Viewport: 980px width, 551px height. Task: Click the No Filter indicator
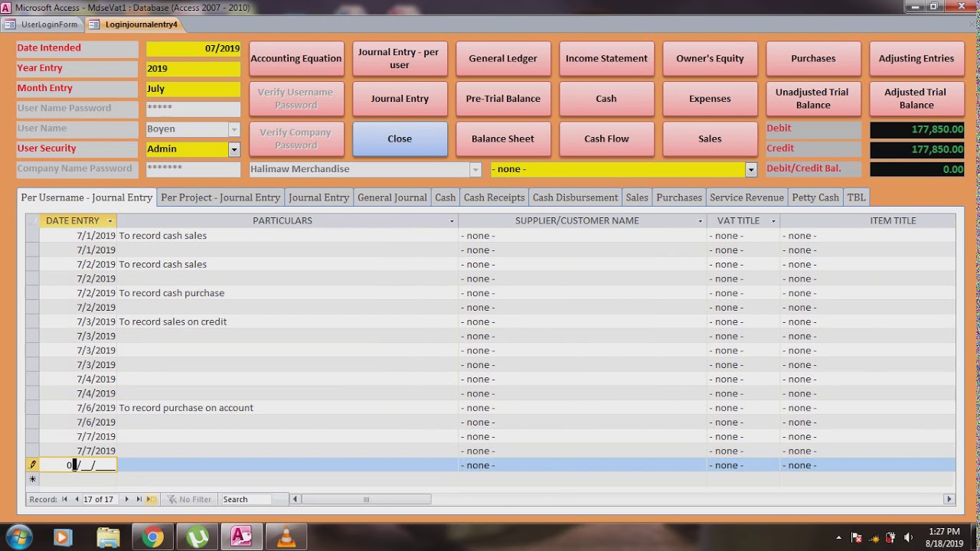(x=189, y=500)
